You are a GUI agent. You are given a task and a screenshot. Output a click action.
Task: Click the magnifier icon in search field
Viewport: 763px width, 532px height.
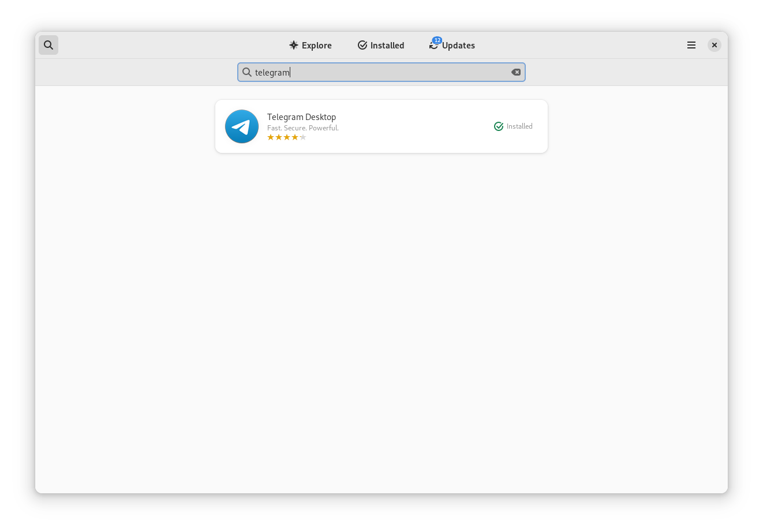click(x=247, y=72)
